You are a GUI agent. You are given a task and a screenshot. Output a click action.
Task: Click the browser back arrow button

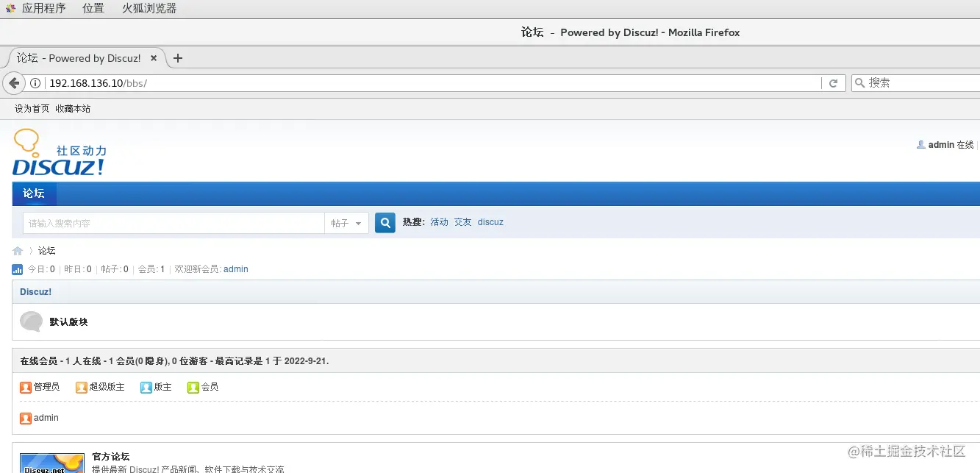point(13,83)
